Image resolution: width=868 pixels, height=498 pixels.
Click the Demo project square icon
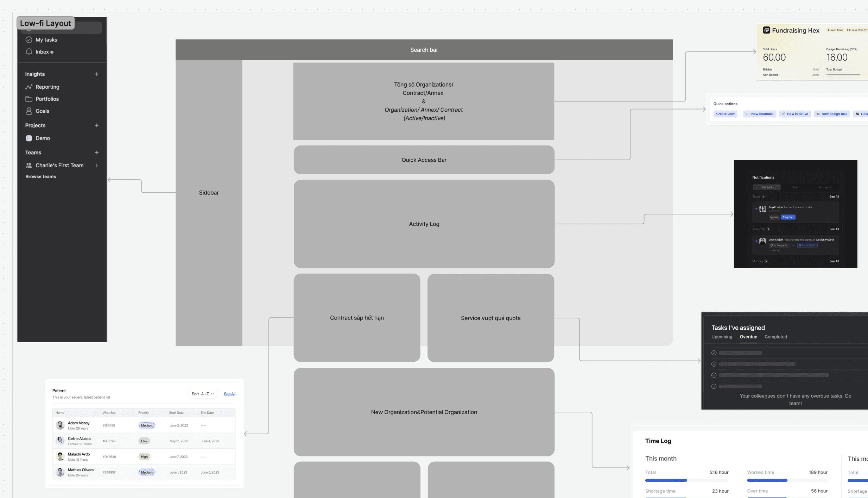coord(29,138)
